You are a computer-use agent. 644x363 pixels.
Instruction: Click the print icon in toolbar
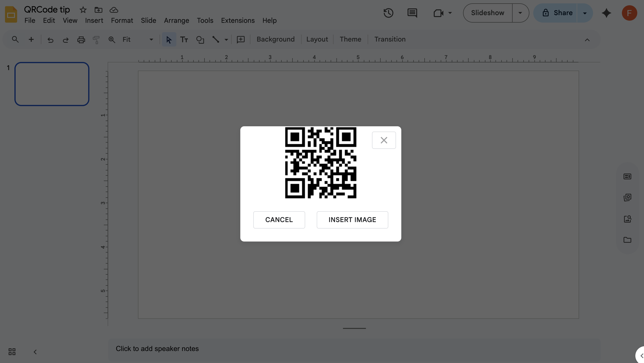click(81, 39)
